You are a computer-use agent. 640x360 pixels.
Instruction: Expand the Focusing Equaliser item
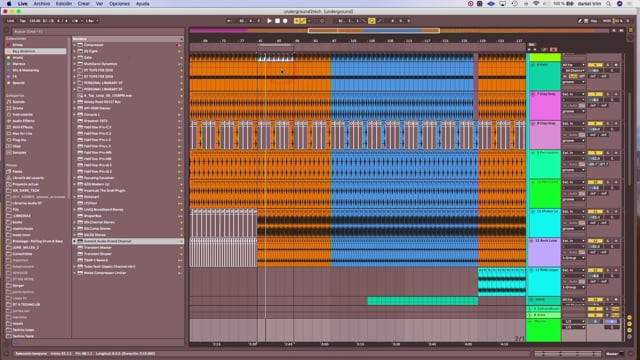pyautogui.click(x=75, y=178)
